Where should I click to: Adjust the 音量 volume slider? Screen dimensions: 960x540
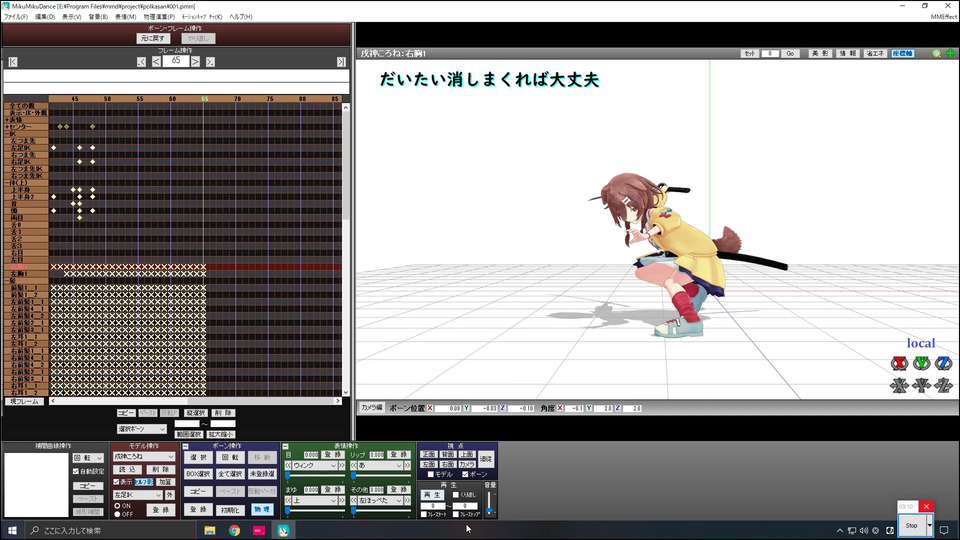[x=489, y=503]
